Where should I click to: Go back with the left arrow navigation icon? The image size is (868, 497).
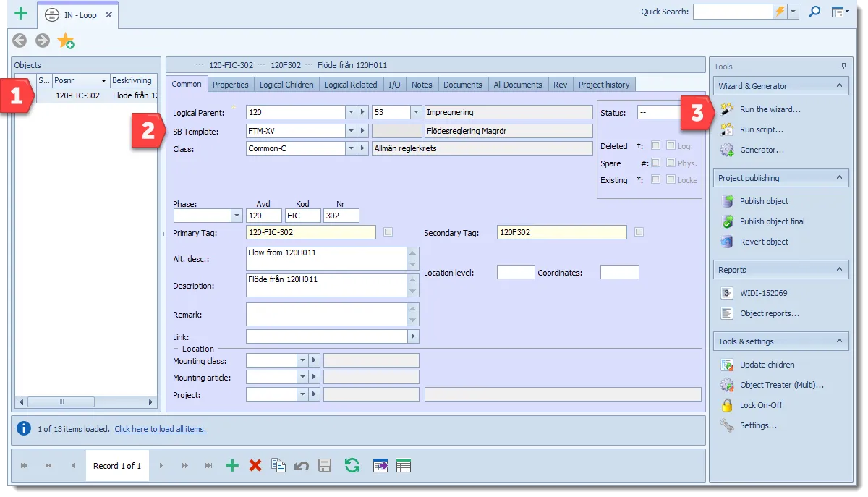click(20, 41)
